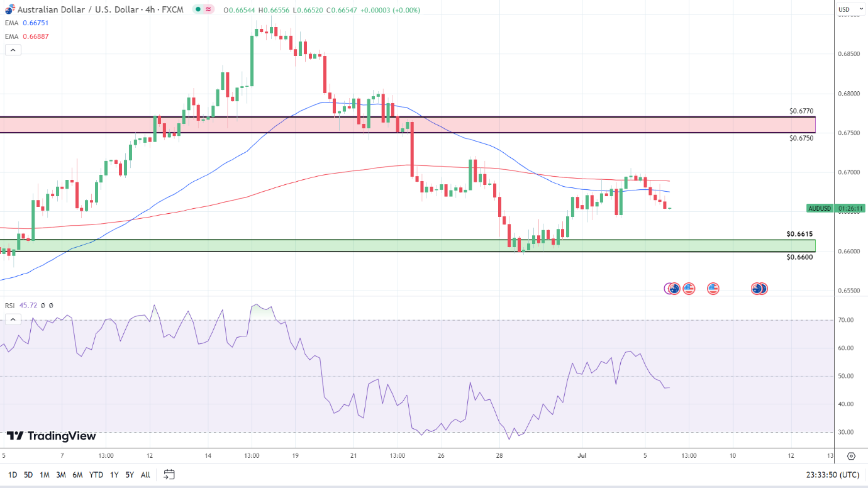868x488 pixels.
Task: Set the chart range to 1M
Action: tap(45, 475)
